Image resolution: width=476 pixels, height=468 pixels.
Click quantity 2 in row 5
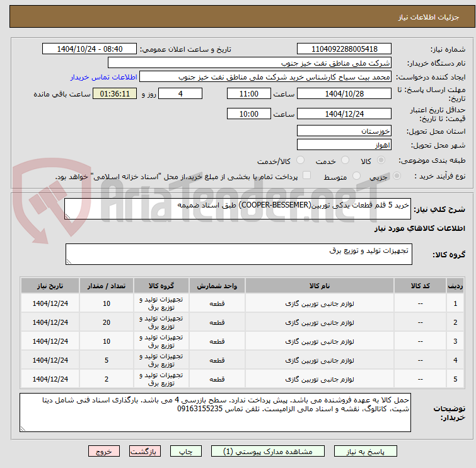pos(107,379)
